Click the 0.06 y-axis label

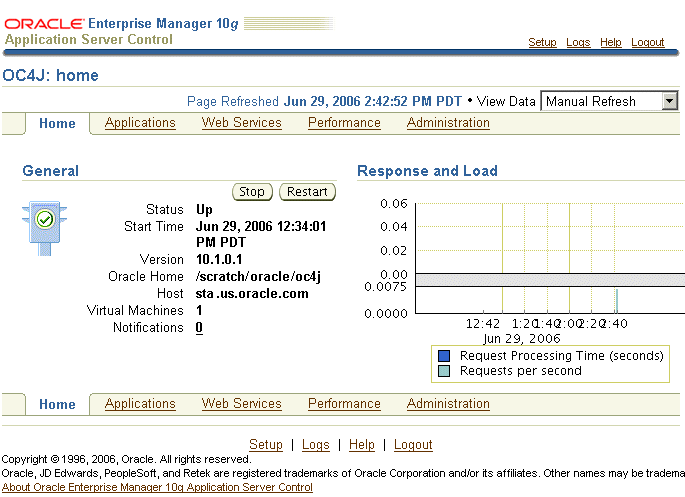point(394,204)
